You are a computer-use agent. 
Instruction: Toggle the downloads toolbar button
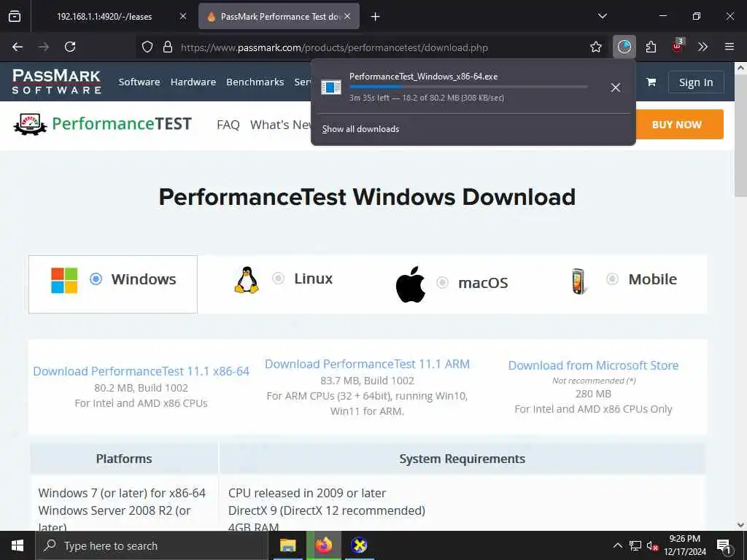coord(624,47)
